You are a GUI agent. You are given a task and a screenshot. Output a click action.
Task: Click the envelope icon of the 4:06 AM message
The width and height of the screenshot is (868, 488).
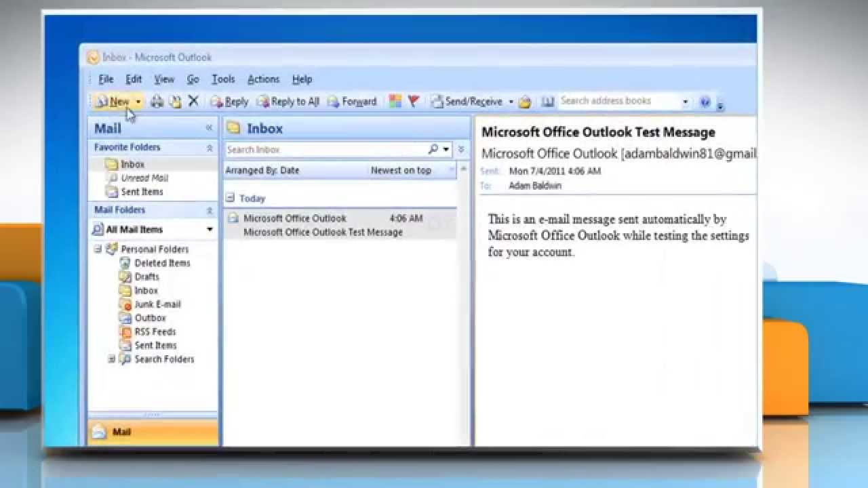point(233,218)
